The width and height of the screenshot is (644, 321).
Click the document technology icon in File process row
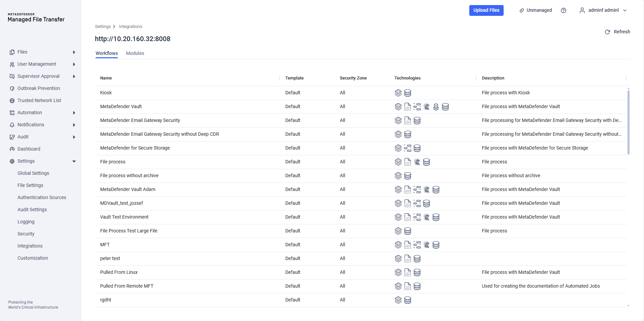407,162
